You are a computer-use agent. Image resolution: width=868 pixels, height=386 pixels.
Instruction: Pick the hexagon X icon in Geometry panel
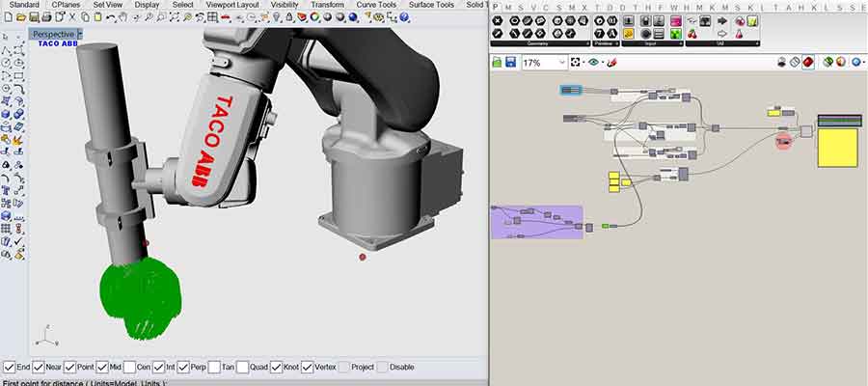pyautogui.click(x=498, y=21)
